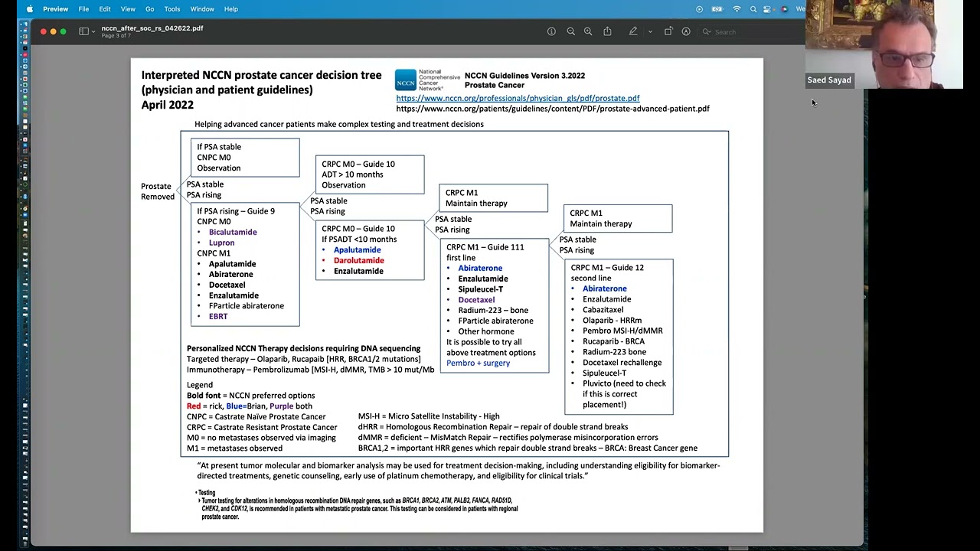Click the 'Interpreted NCCN prostate cancer decision tree' heading

(261, 75)
